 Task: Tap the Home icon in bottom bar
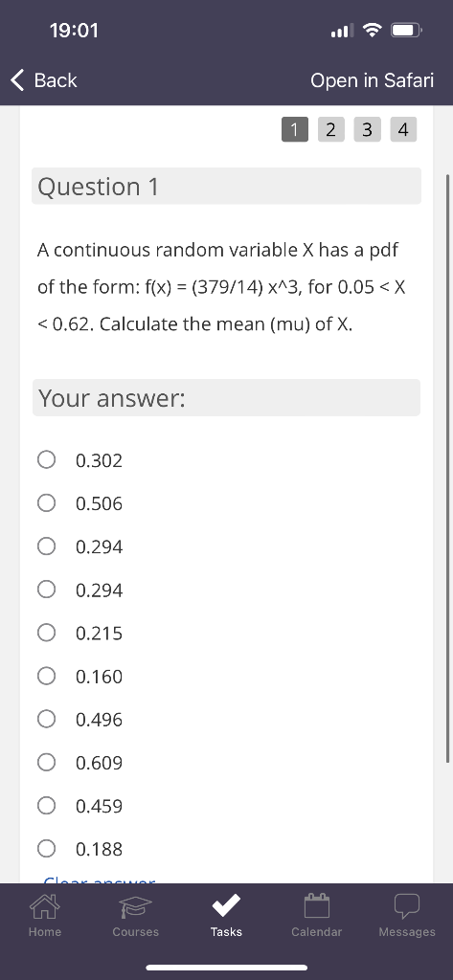point(44,905)
